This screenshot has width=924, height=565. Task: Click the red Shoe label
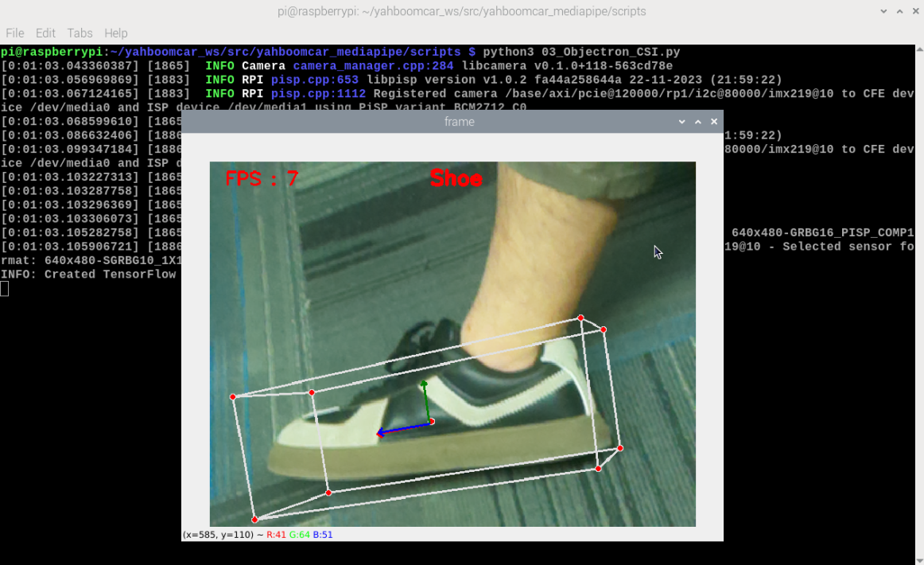[x=456, y=178]
